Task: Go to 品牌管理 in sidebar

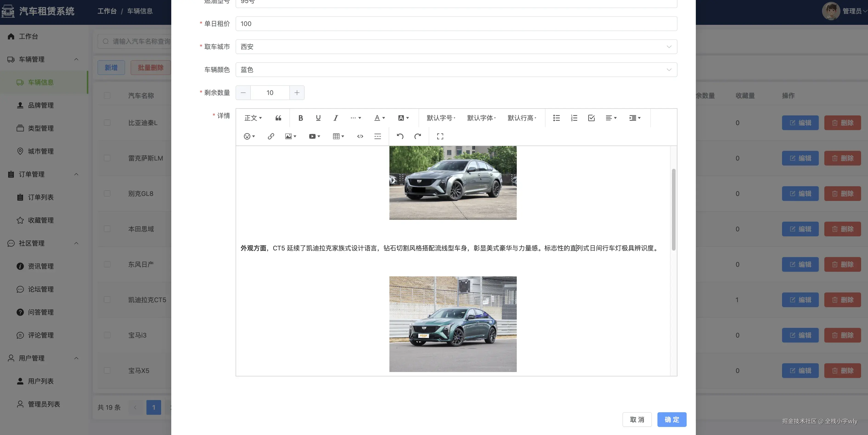Action: pyautogui.click(x=40, y=105)
